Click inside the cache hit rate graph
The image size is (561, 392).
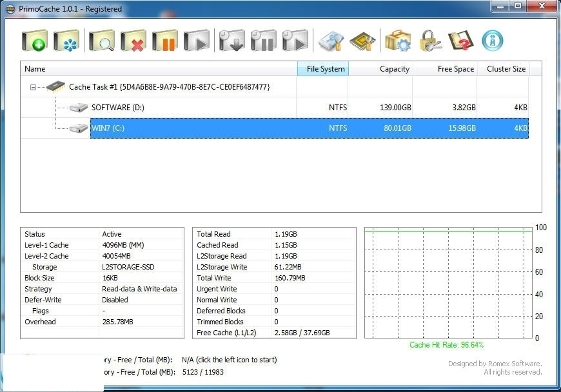448,282
